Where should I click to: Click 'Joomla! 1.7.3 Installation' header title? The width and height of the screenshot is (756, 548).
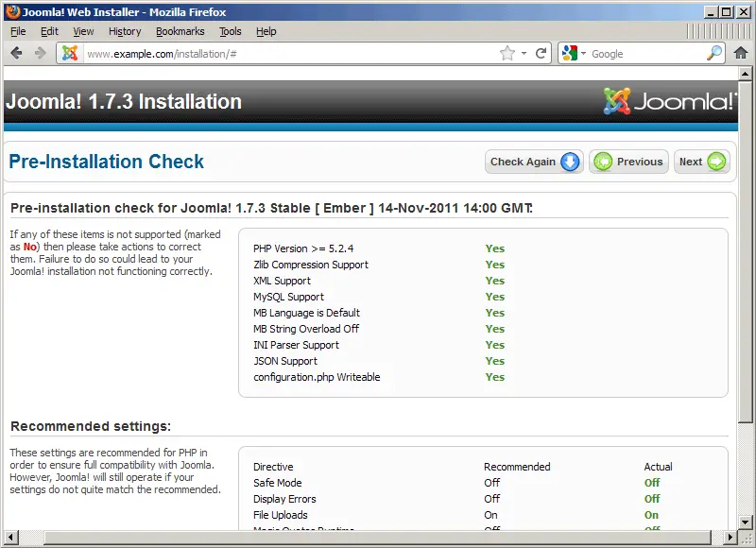[124, 102]
